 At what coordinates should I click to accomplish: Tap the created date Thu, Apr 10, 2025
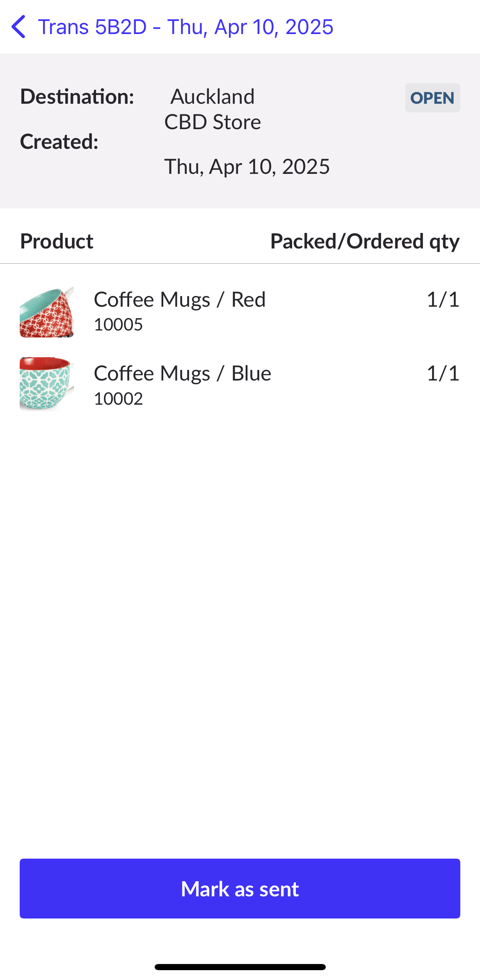247,167
